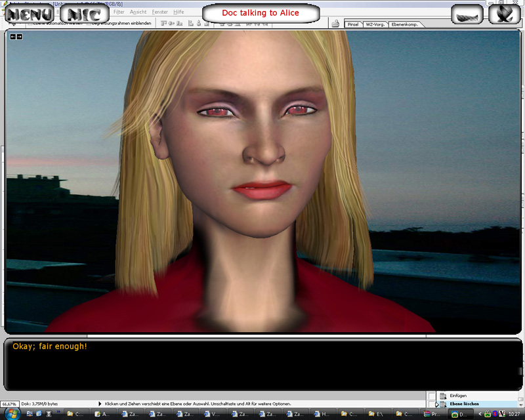
Task: Click the MIC button
Action: pos(85,14)
